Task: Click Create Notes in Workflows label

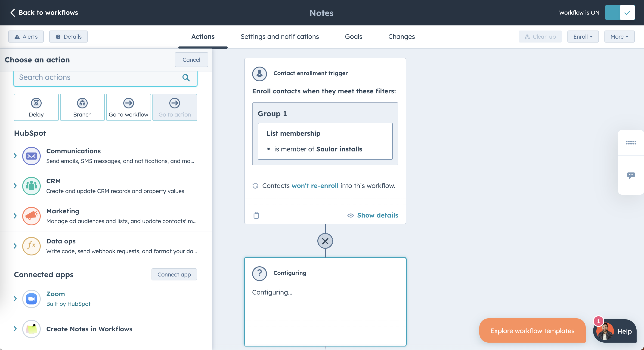Action: 89,329
